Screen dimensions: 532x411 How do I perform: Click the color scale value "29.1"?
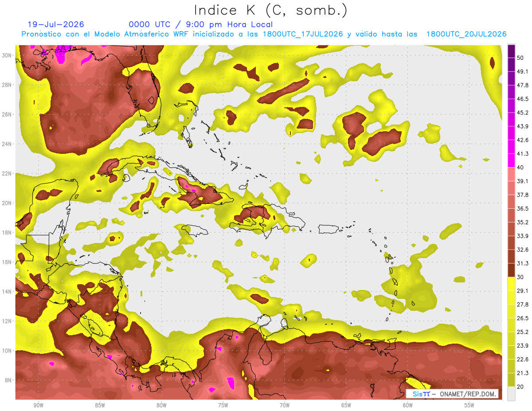(x=522, y=291)
